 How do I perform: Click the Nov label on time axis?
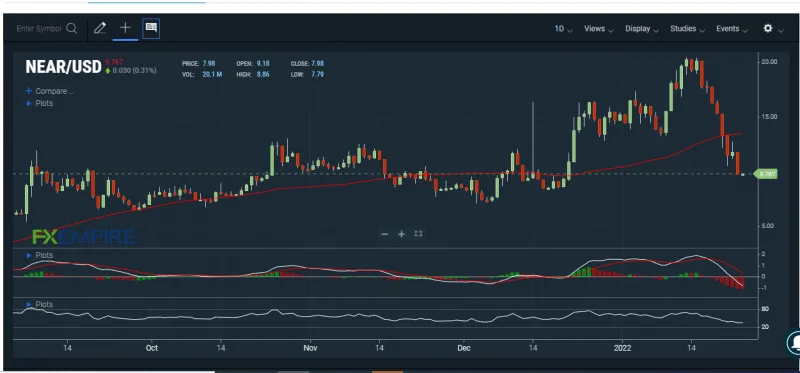[x=310, y=348]
